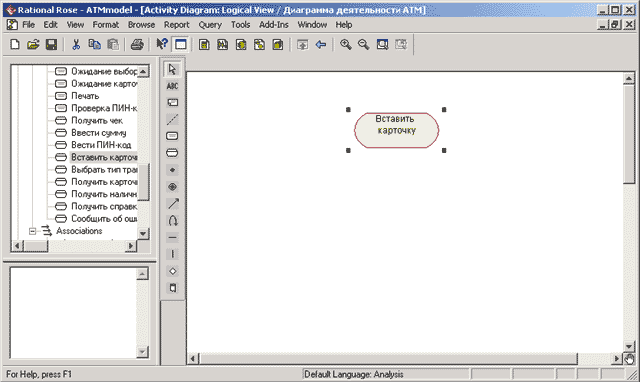Click the Copy toolbar icon
Image resolution: width=640 pixels, height=382 pixels.
(x=95, y=44)
